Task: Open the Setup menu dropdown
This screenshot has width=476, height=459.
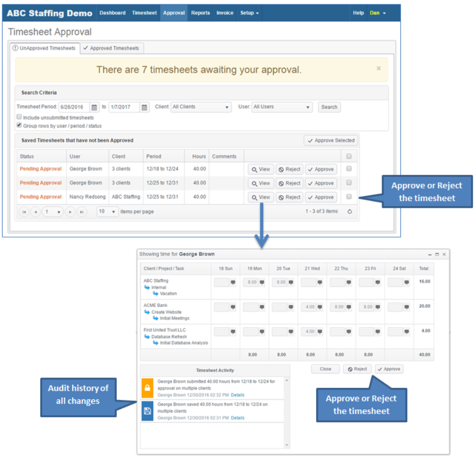Action: pyautogui.click(x=249, y=13)
